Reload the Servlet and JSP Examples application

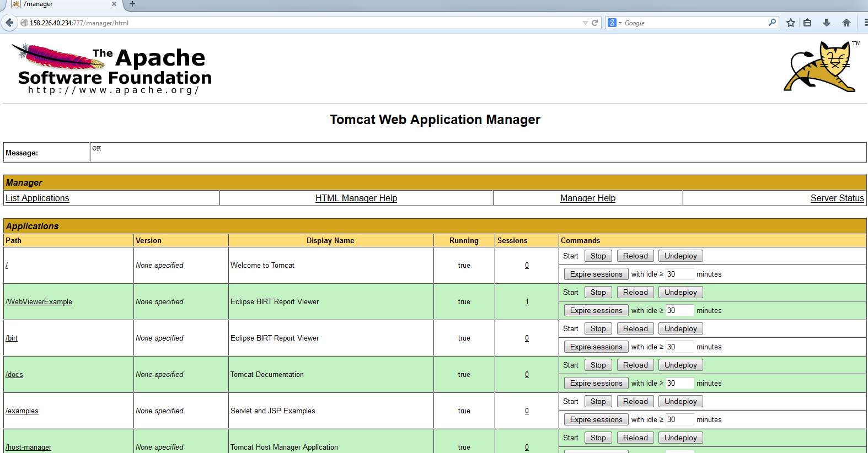636,401
